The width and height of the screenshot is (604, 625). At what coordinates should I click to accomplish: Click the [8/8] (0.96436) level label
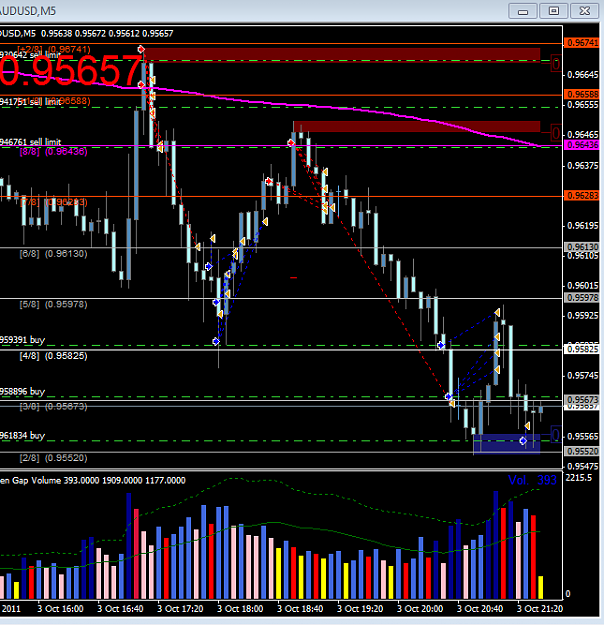pyautogui.click(x=53, y=151)
